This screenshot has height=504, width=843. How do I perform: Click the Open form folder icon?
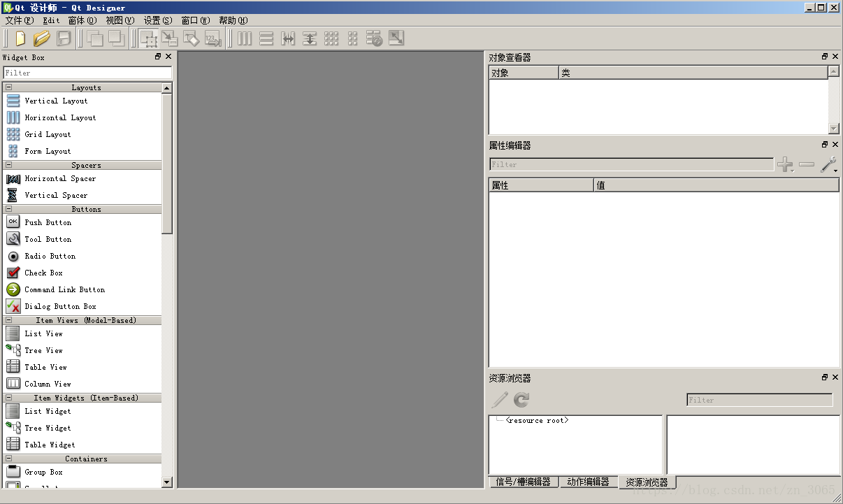[42, 38]
